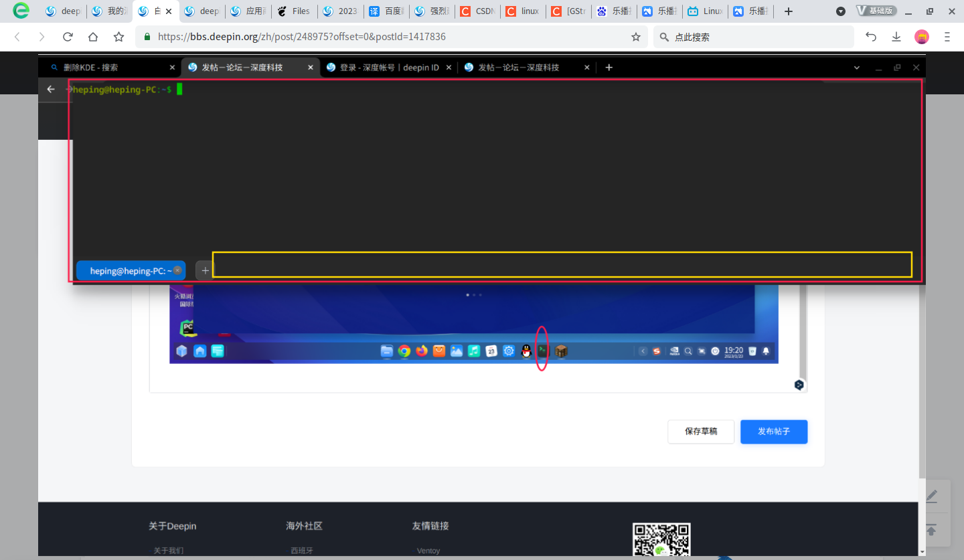The width and height of the screenshot is (964, 560).
Task: Click the 19:20 clock in pictured dock
Action: pos(734,351)
